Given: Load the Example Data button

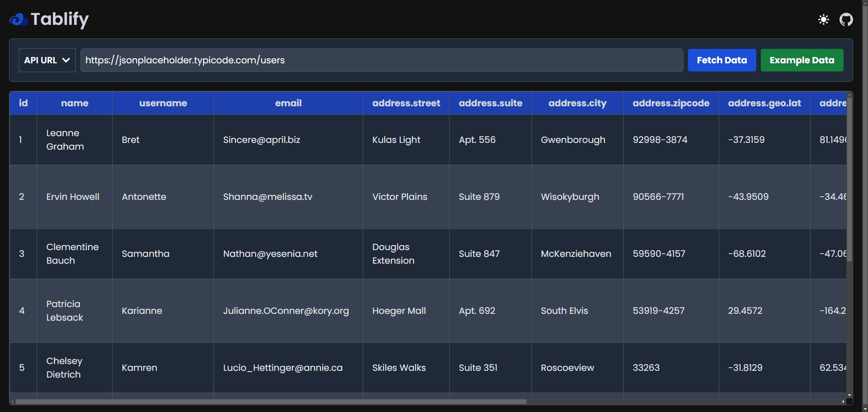Looking at the screenshot, I should pos(802,60).
